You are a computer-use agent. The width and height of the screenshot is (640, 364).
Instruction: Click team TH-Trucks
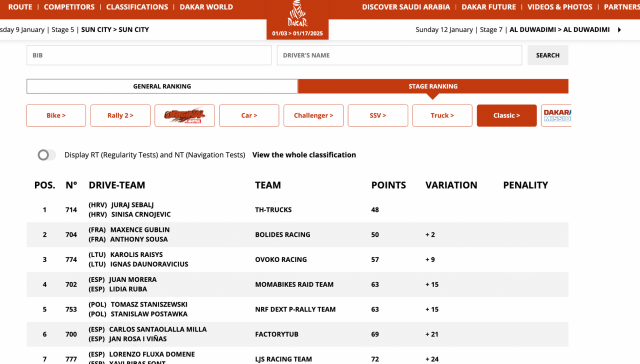coord(273,210)
